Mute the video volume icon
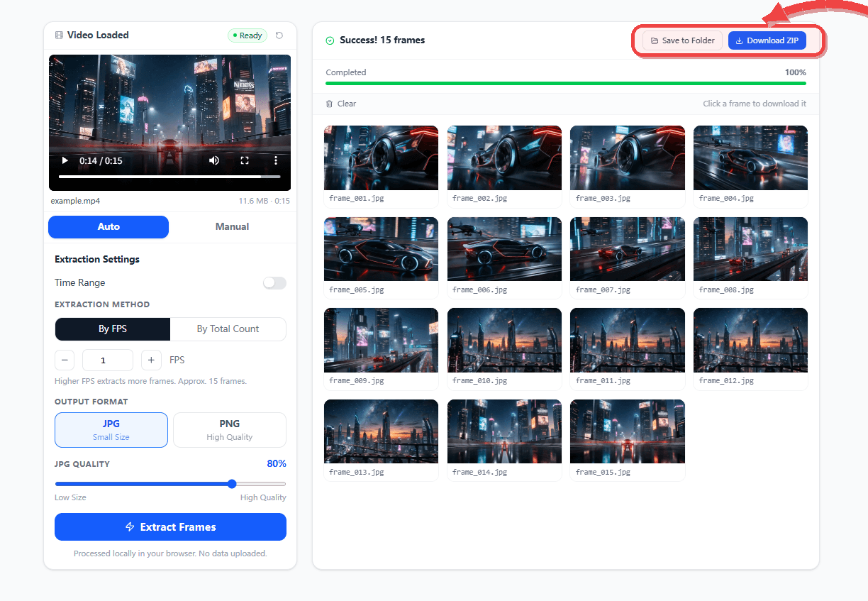 214,161
